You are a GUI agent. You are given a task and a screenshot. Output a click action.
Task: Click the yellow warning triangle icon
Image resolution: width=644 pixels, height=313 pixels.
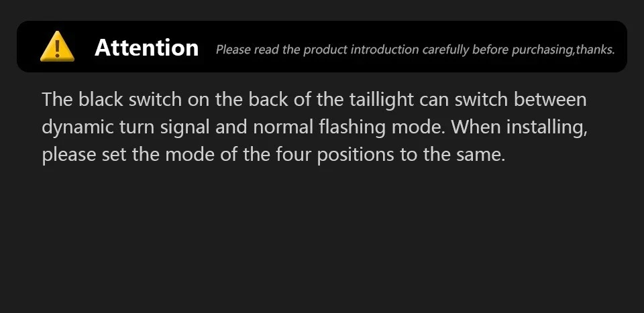pos(57,47)
